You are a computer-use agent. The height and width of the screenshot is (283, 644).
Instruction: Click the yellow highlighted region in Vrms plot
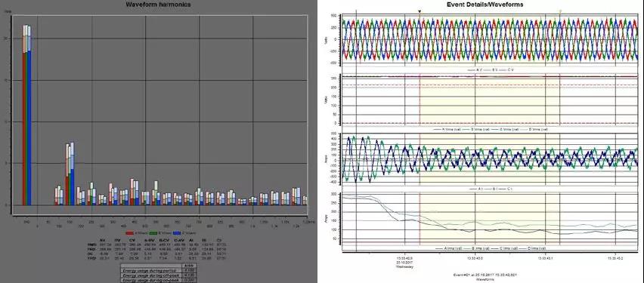[490, 100]
